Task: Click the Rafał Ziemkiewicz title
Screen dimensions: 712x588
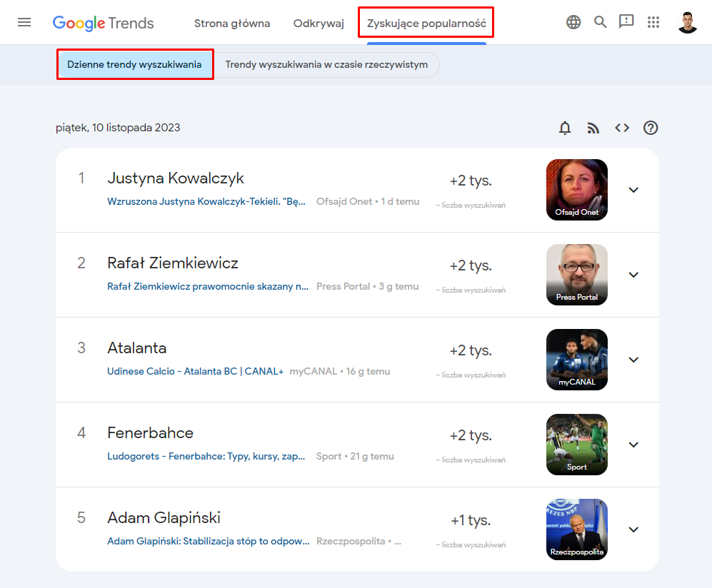Action: [173, 263]
